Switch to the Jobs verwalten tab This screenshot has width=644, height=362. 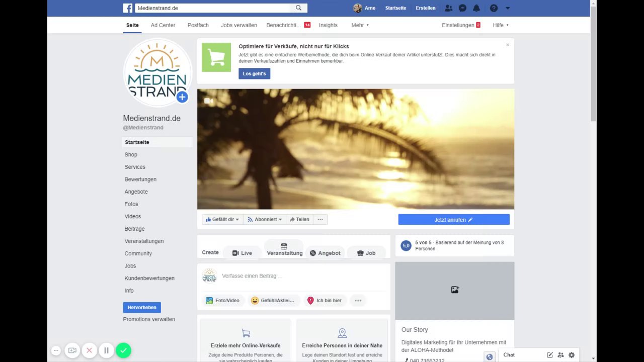239,25
